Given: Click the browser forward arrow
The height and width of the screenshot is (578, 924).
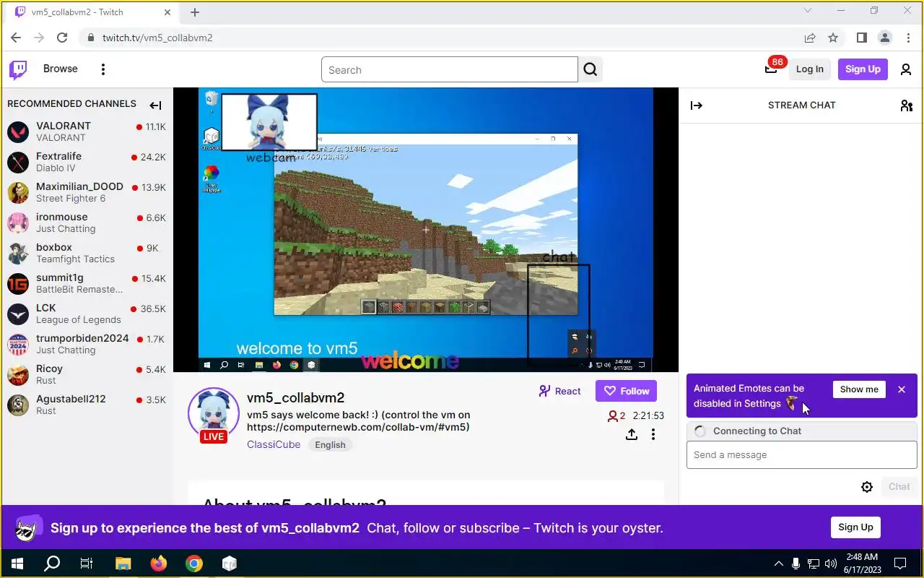Looking at the screenshot, I should click(39, 38).
